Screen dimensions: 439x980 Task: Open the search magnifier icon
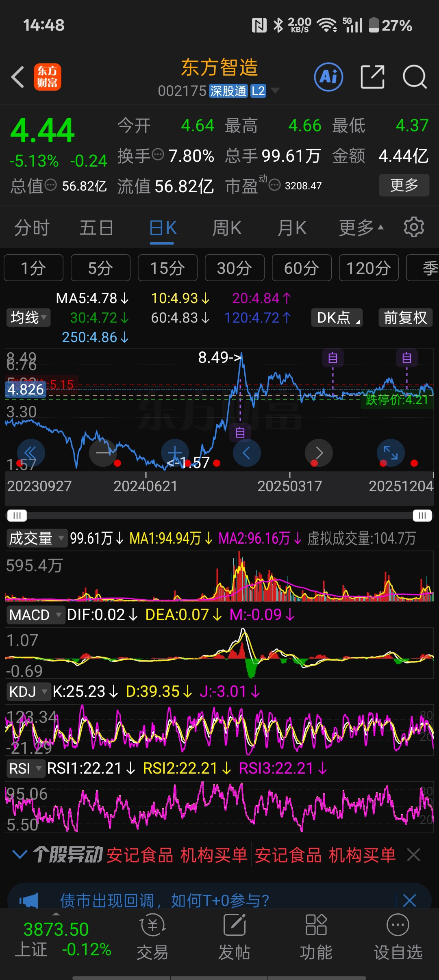(415, 77)
